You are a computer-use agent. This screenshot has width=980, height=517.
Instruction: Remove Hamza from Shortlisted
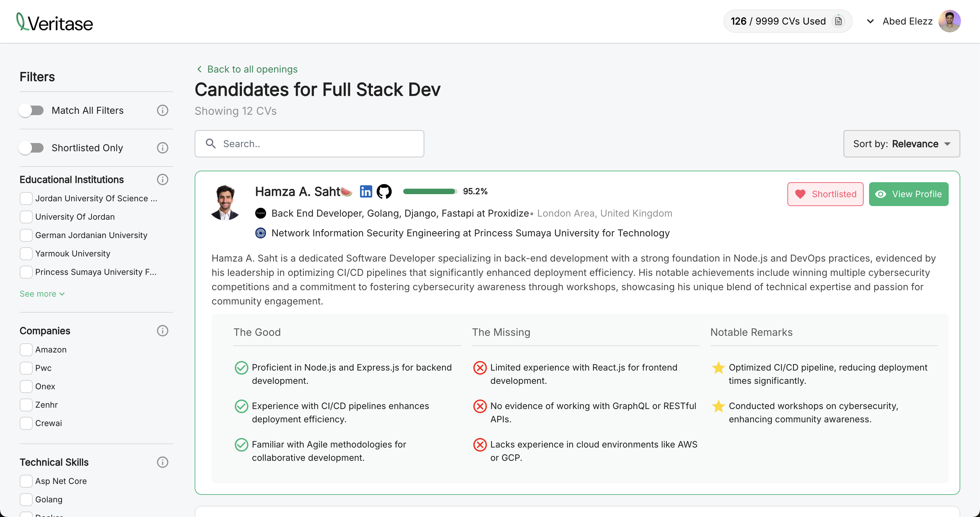point(825,194)
